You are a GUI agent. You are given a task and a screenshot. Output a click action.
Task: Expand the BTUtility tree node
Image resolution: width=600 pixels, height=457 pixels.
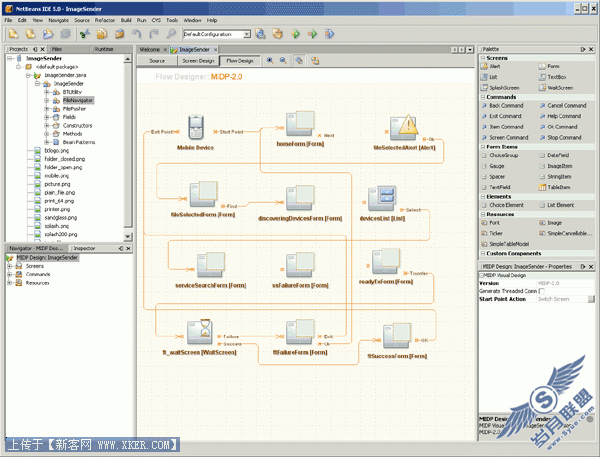[46, 92]
